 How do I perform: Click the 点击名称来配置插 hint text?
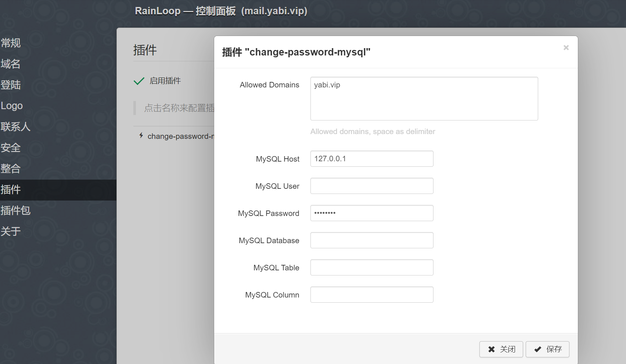[x=179, y=108]
